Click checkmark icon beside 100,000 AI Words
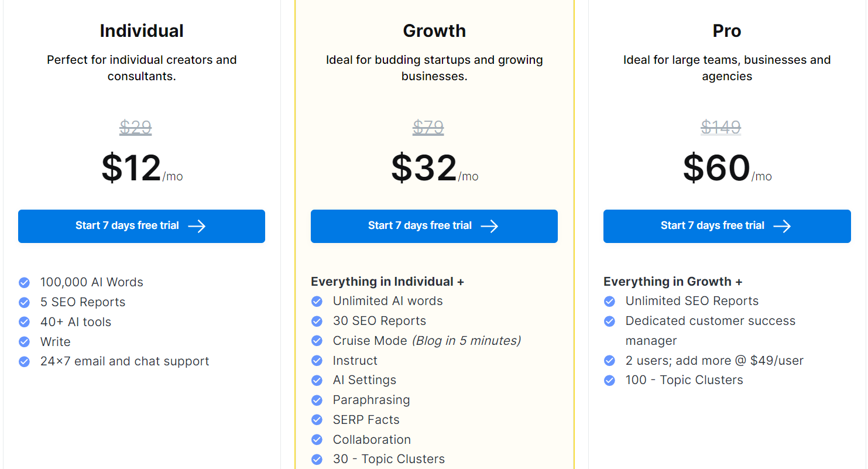 [24, 283]
